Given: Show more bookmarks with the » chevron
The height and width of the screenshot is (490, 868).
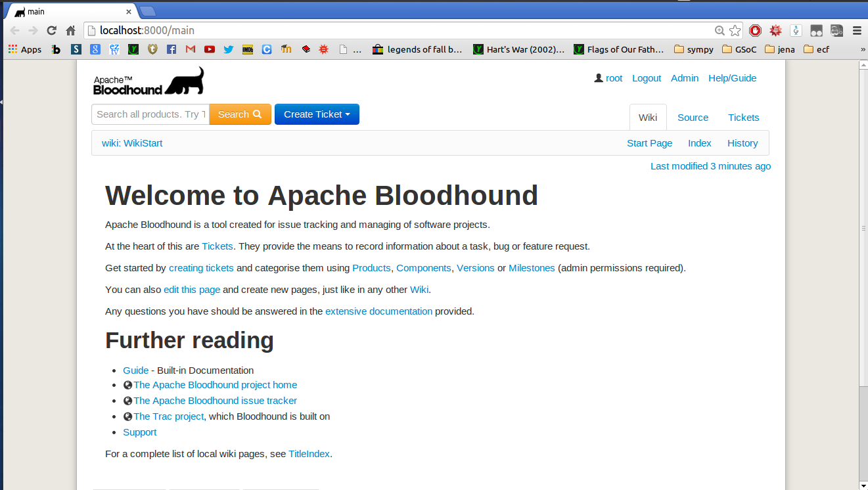Looking at the screenshot, I should [x=863, y=49].
